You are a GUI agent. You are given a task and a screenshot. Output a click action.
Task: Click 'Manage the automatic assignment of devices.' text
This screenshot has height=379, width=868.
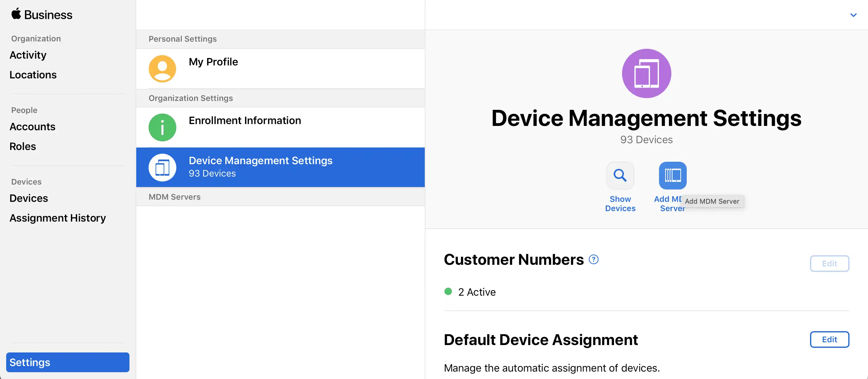click(552, 368)
